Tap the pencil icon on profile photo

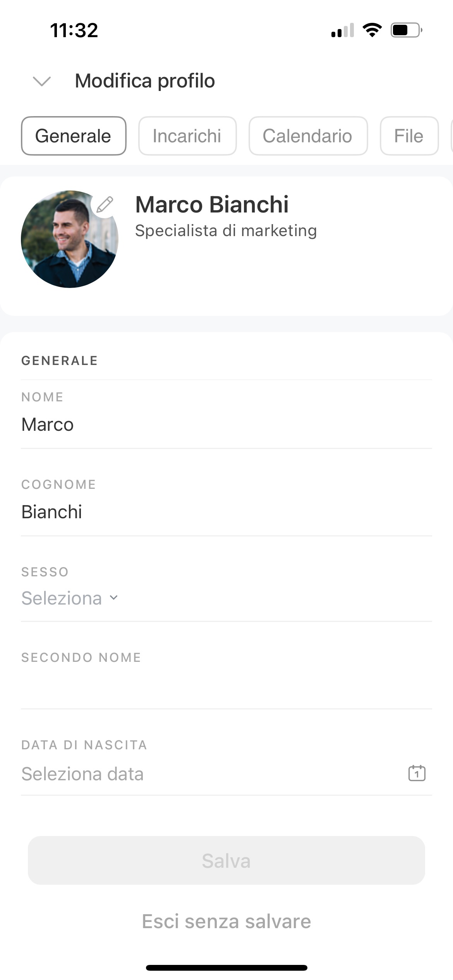click(x=105, y=204)
